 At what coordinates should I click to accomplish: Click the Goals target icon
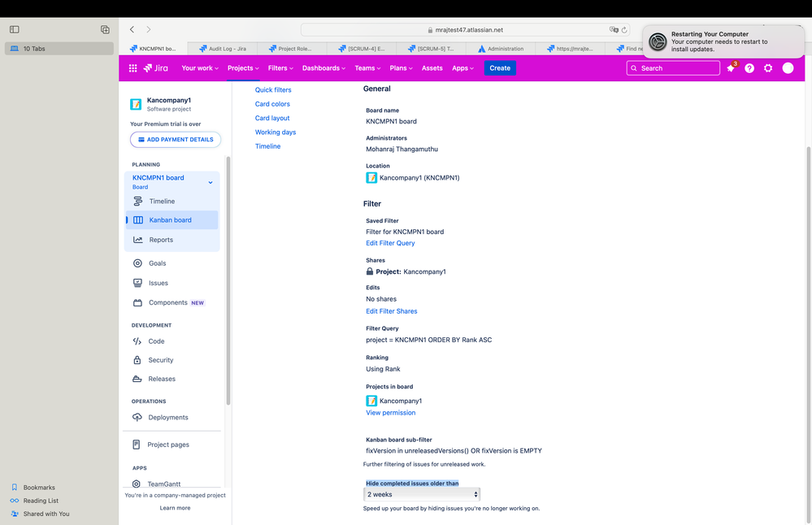coord(138,262)
